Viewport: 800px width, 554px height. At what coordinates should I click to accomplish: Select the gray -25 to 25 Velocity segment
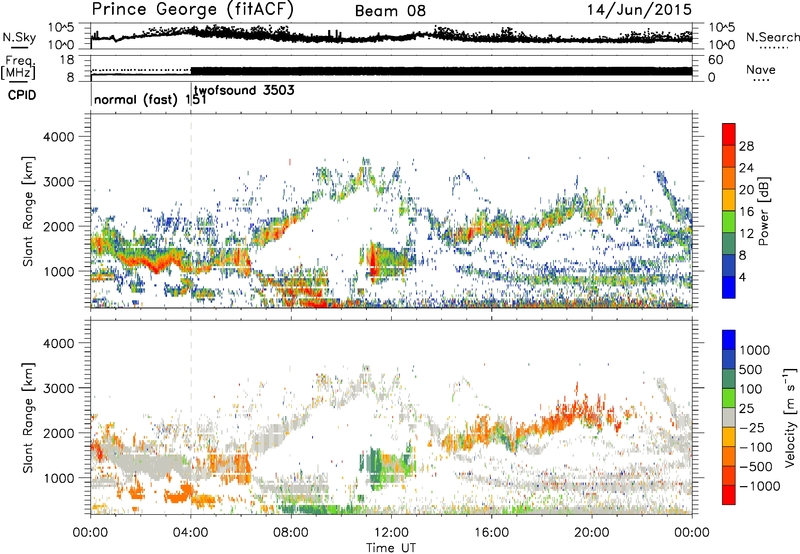pyautogui.click(x=729, y=418)
